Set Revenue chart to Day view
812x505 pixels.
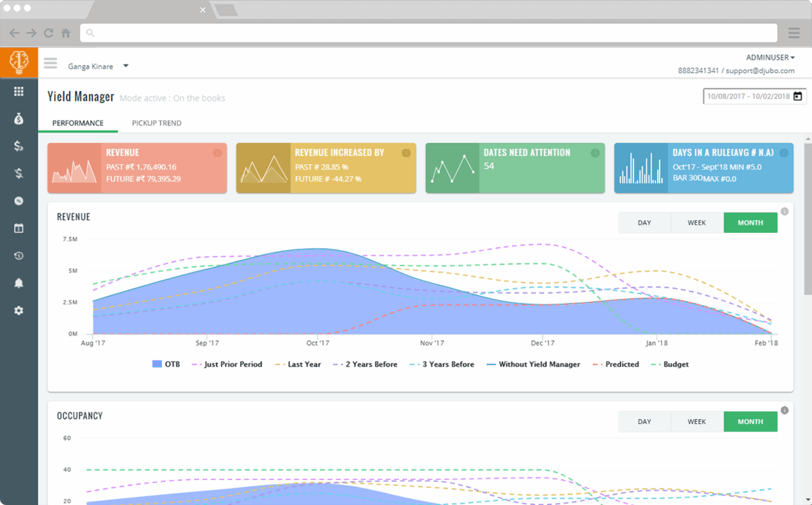(644, 223)
